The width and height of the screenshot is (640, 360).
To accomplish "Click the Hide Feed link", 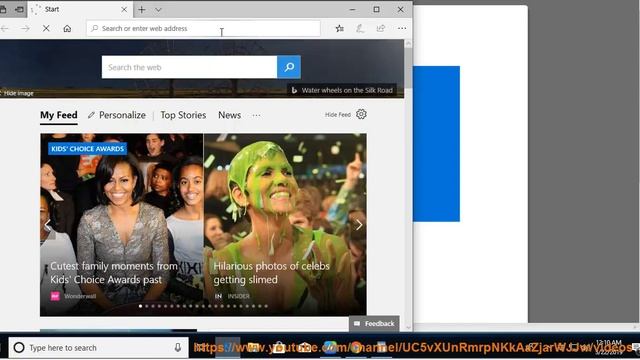I will click(x=338, y=115).
